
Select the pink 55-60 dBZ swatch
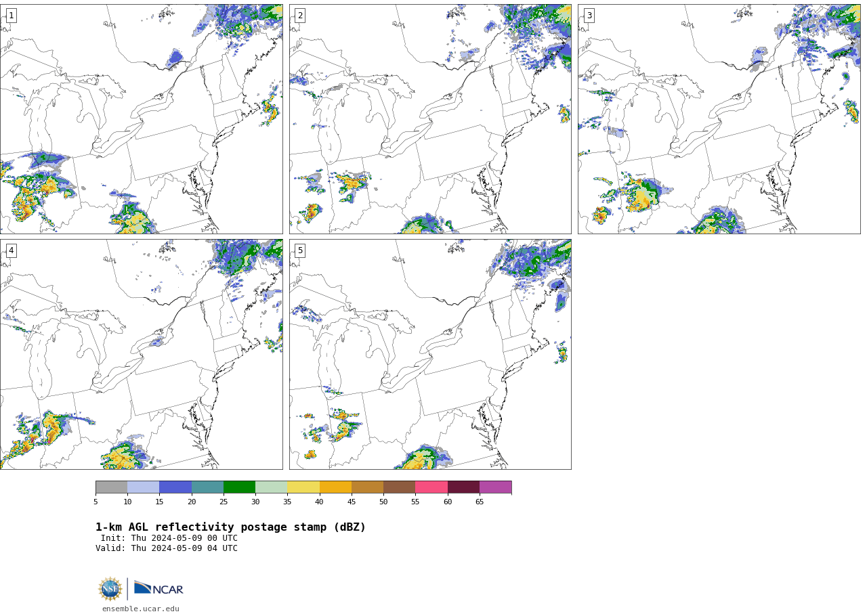tap(431, 487)
